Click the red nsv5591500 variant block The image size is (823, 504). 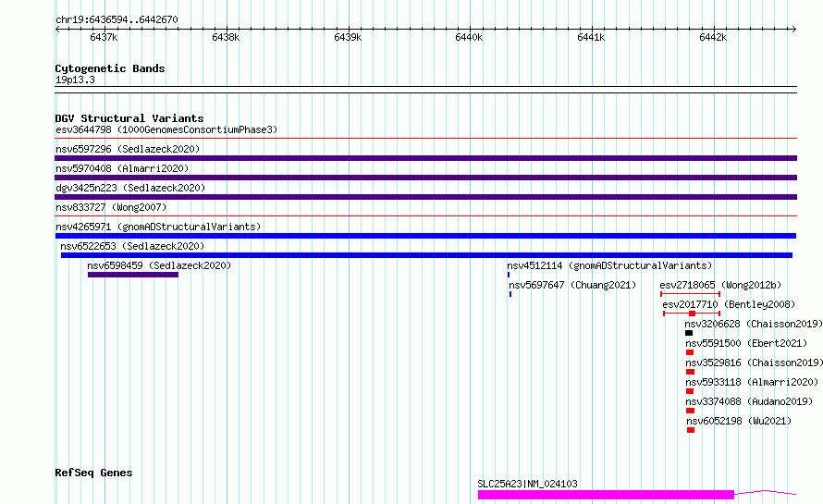[x=690, y=352]
